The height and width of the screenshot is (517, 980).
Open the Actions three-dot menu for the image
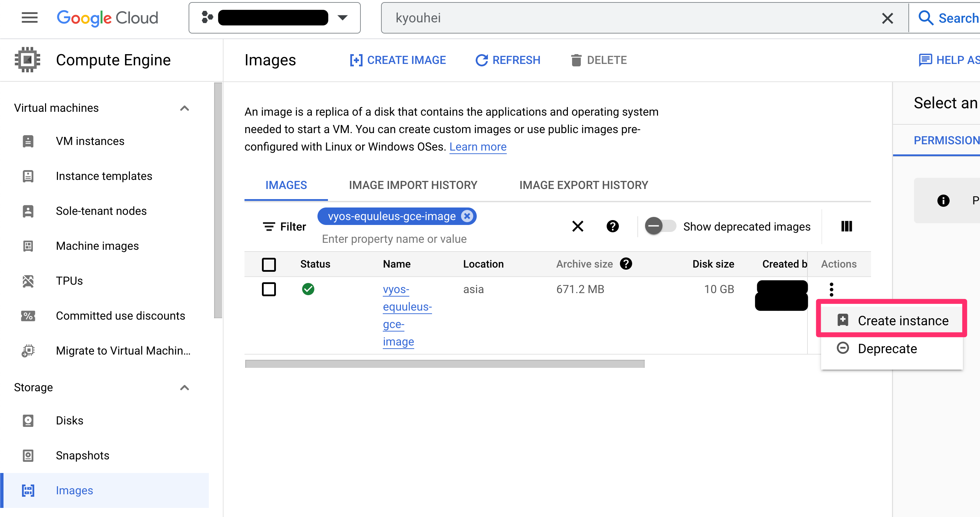(832, 290)
